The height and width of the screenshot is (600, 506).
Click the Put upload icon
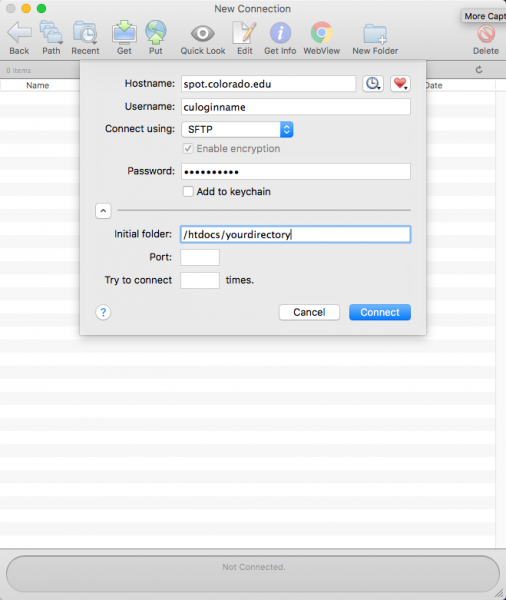click(156, 33)
